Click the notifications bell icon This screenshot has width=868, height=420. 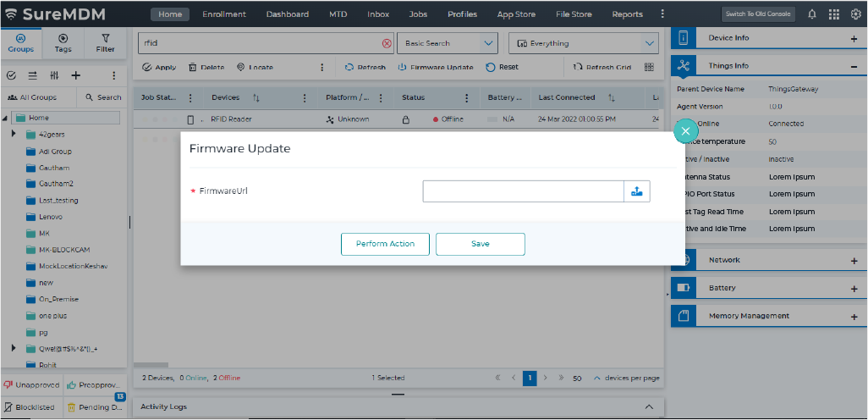812,14
